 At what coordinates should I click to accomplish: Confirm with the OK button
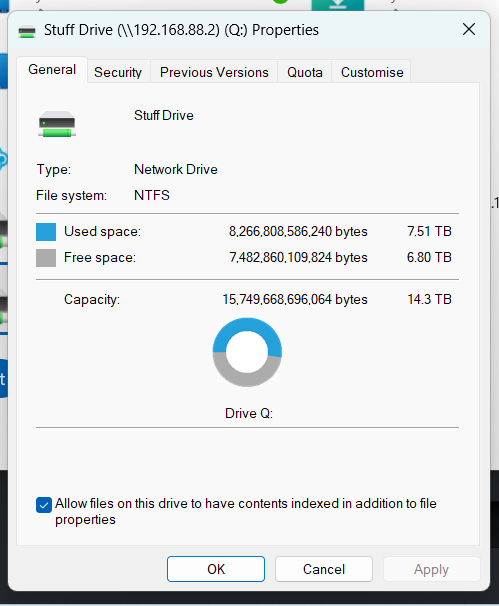coord(216,569)
